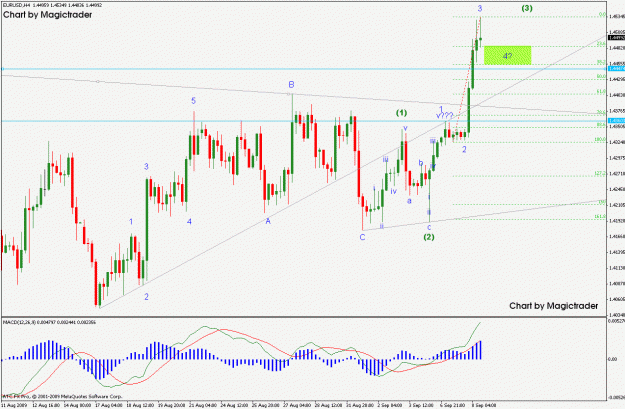
Task: Click the '28 Aug 12:00' time label
Action: (x=328, y=405)
